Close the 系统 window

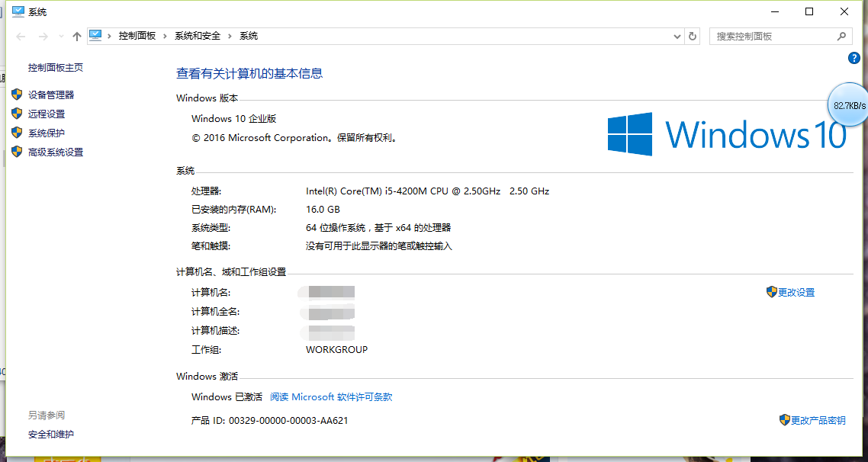coord(844,11)
